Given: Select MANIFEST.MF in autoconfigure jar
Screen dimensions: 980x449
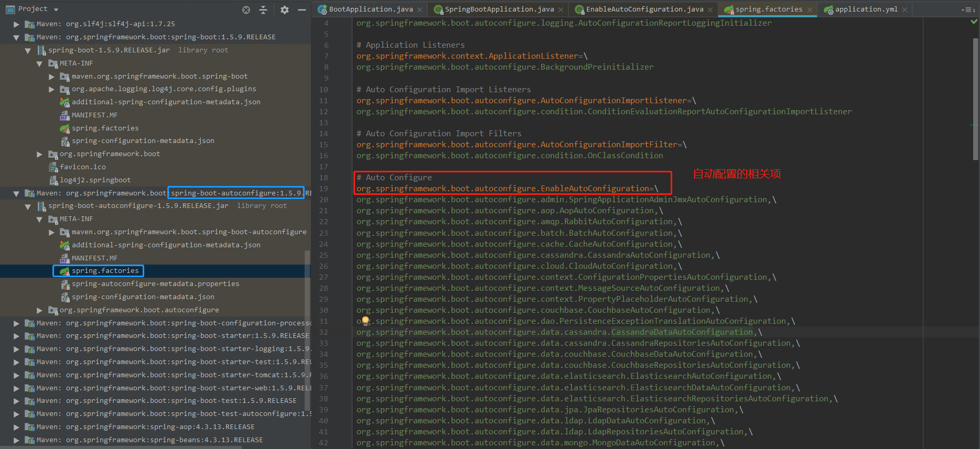Looking at the screenshot, I should click(94, 258).
